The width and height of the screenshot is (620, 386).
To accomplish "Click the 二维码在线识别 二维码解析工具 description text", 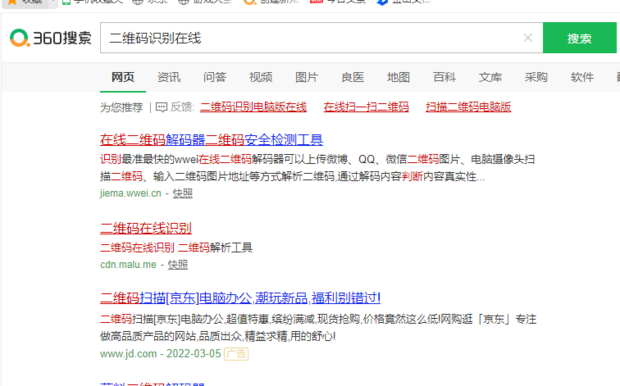I will pos(176,248).
